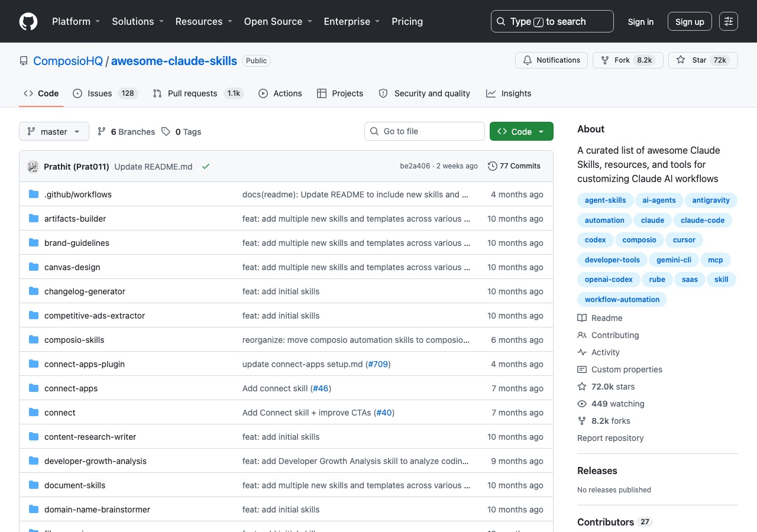The width and height of the screenshot is (757, 532).
Task: Click the composio-skills folder icon
Action: (34, 340)
